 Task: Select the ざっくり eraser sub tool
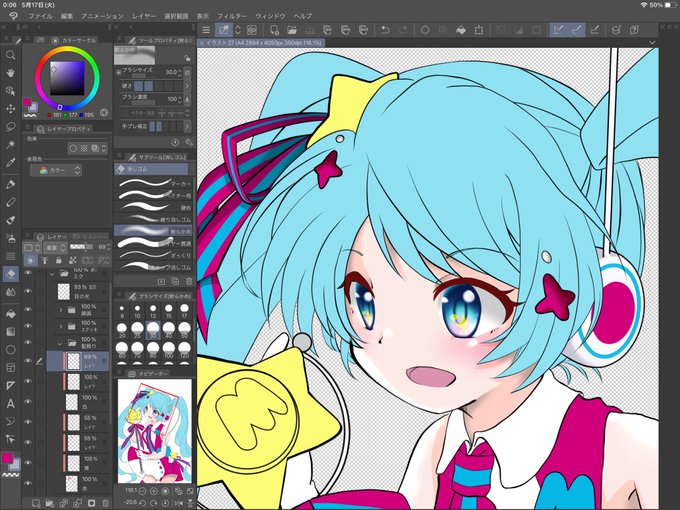[153, 255]
